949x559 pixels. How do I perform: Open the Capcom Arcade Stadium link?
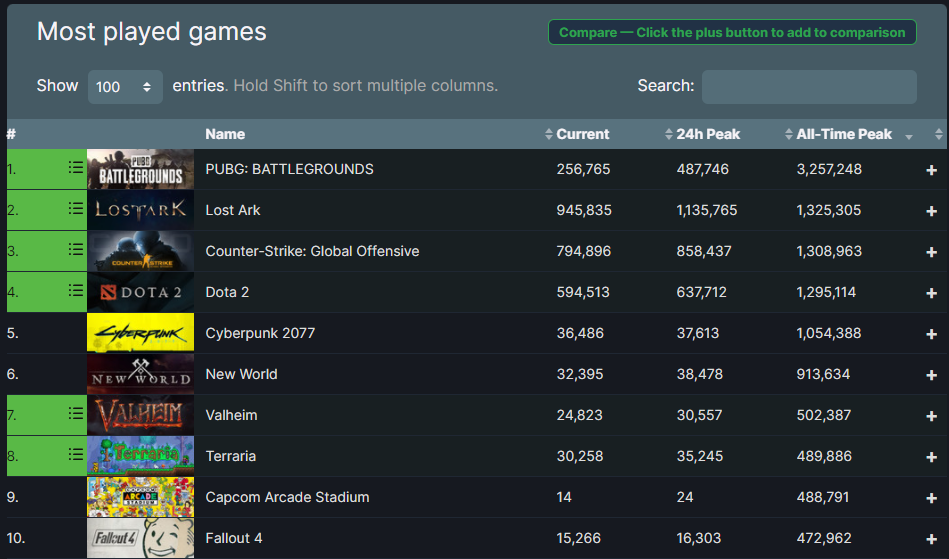tap(287, 497)
